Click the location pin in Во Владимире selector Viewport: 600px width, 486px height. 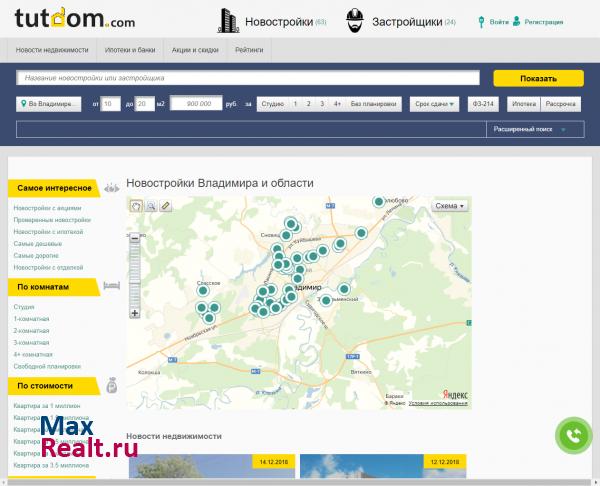[x=24, y=104]
